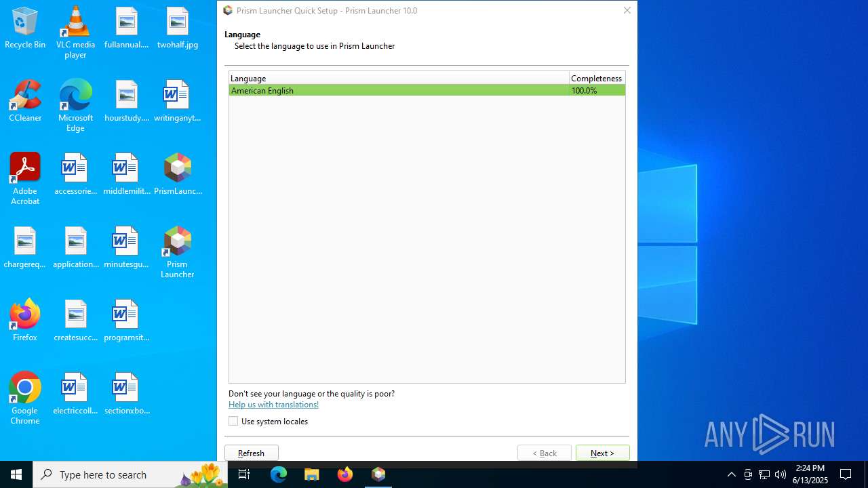Open the Help us with translations link

273,405
